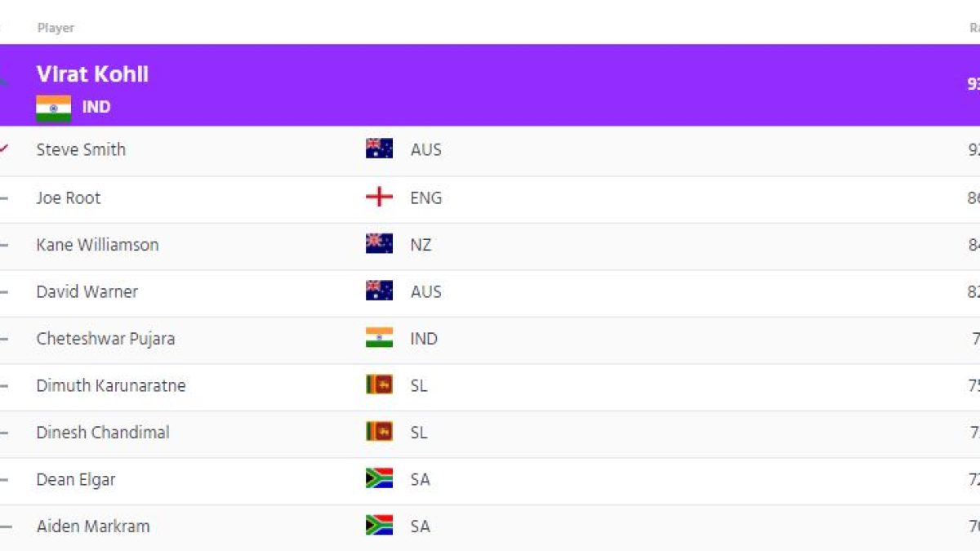Click South Africa flag in Dean Elgar row
980x551 pixels.
(x=379, y=479)
